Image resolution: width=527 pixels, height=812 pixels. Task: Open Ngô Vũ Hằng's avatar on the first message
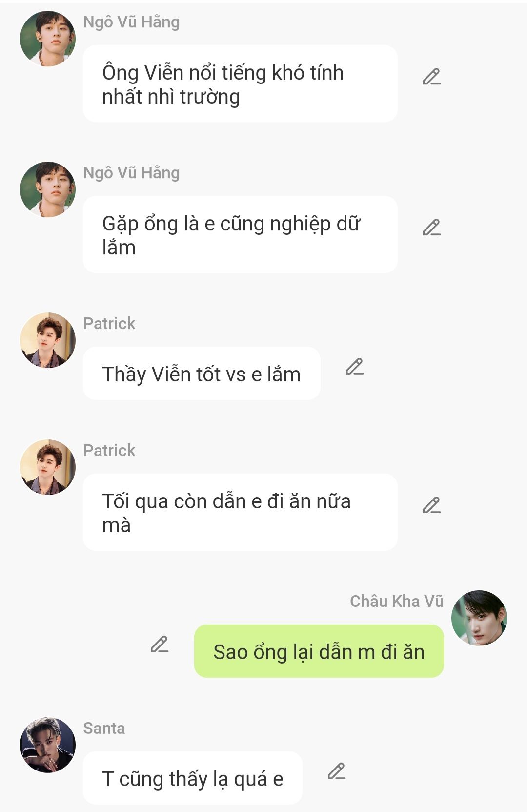pyautogui.click(x=48, y=39)
